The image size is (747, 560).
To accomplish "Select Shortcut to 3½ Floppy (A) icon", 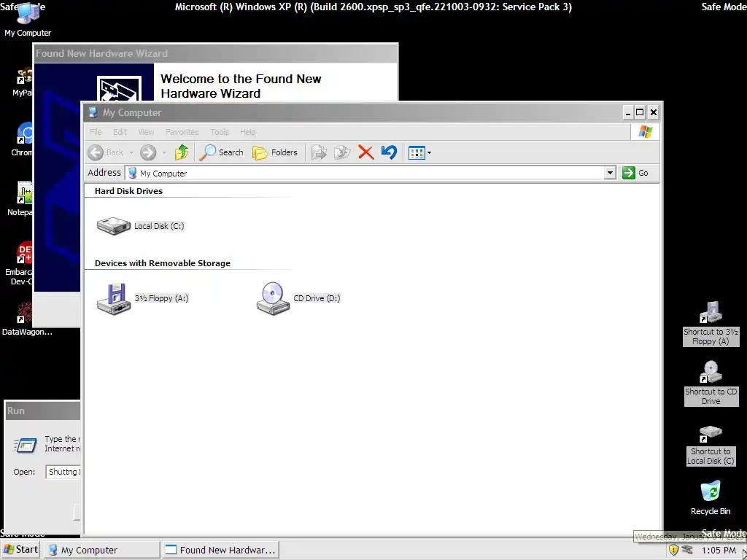I will coord(711,323).
